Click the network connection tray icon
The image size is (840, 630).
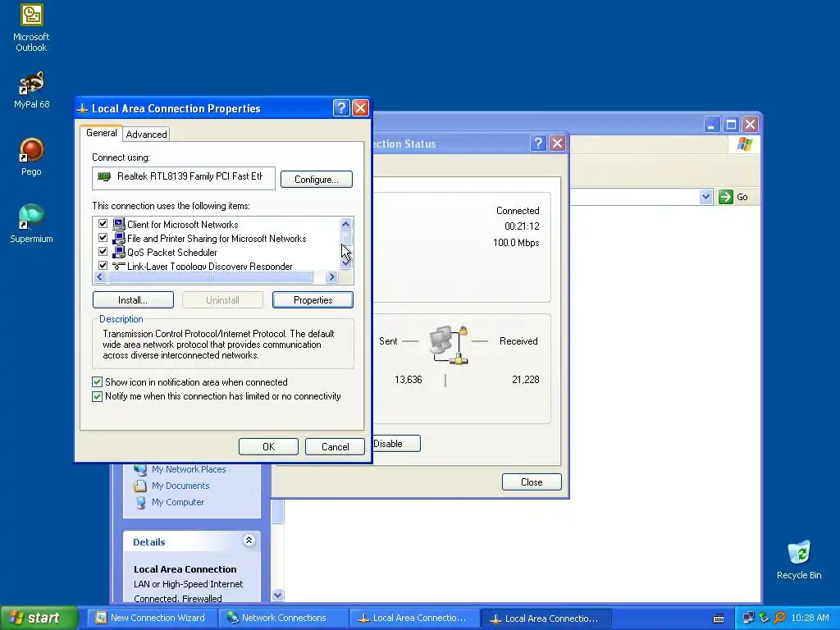748,618
